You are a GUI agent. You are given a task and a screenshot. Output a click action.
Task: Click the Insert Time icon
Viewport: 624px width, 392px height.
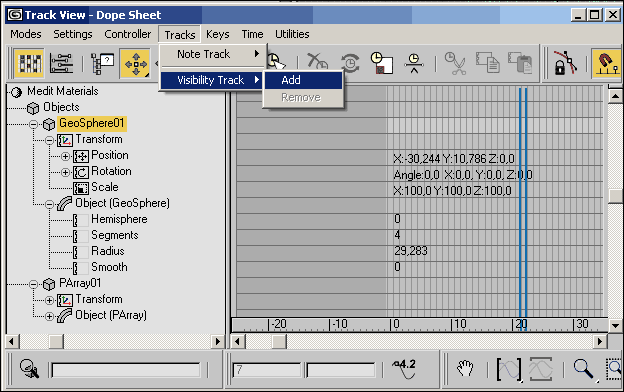pyautogui.click(x=414, y=62)
